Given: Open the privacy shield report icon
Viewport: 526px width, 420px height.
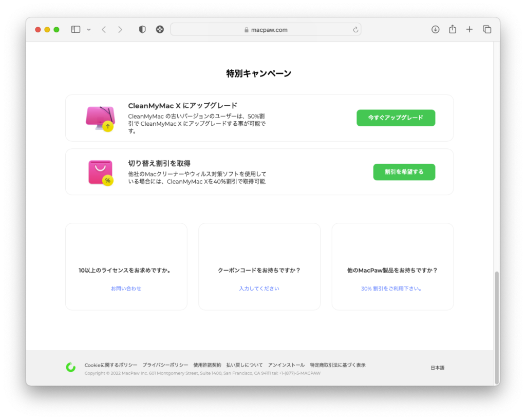Looking at the screenshot, I should [142, 29].
